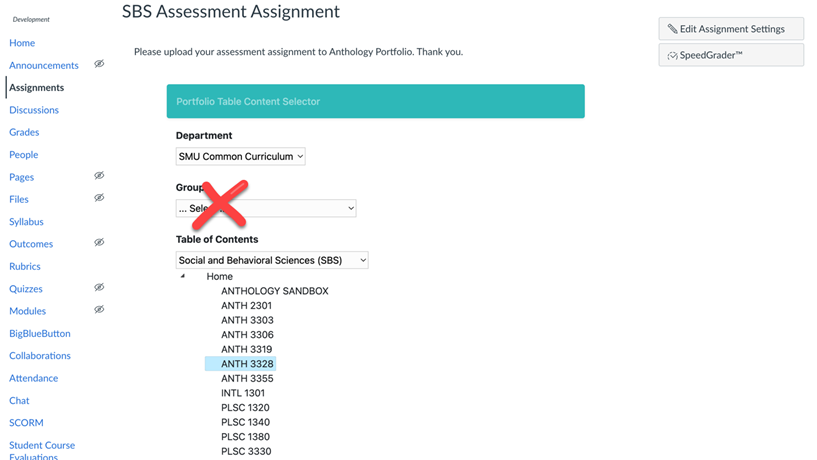This screenshot has height=460, width=817.
Task: Open the Table of Contents dropdown
Action: (x=272, y=260)
